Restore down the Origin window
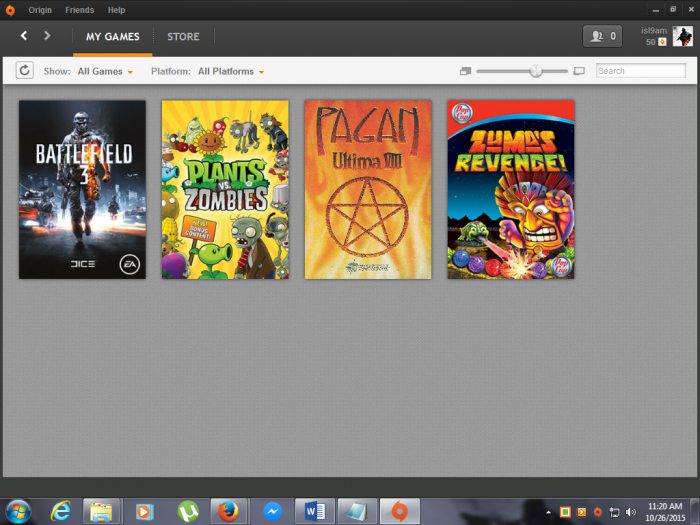Image resolution: width=700 pixels, height=525 pixels. [673, 9]
